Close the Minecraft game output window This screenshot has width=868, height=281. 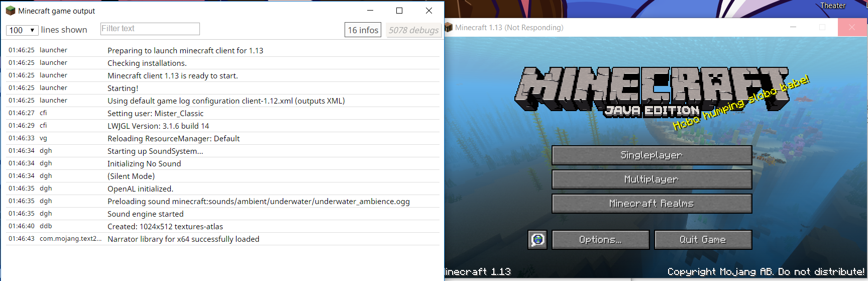click(429, 11)
